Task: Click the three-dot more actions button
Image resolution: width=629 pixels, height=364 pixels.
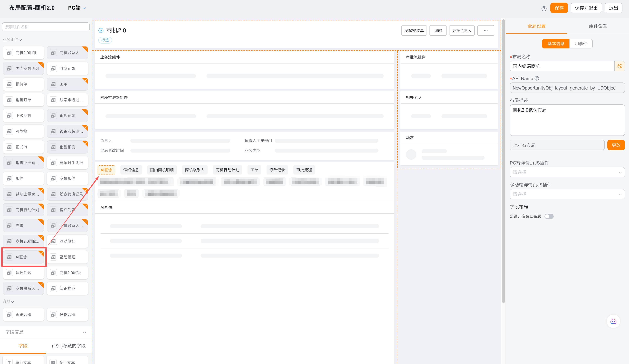Action: point(486,30)
